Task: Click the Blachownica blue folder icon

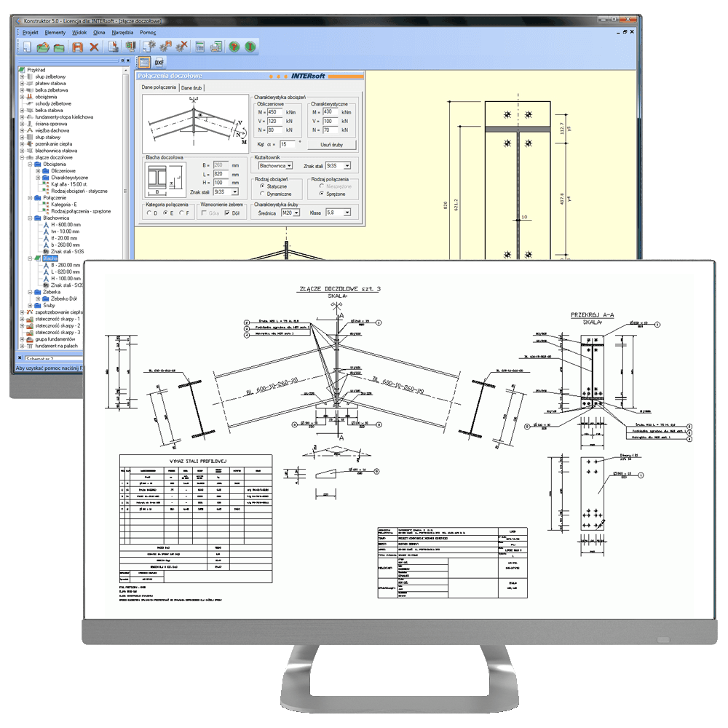Action: [x=38, y=218]
